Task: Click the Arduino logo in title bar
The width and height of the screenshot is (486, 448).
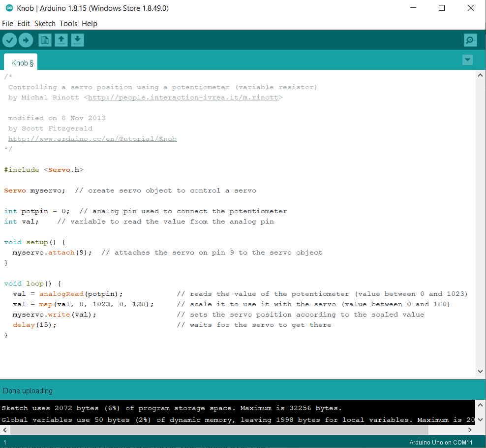Action: click(x=9, y=8)
